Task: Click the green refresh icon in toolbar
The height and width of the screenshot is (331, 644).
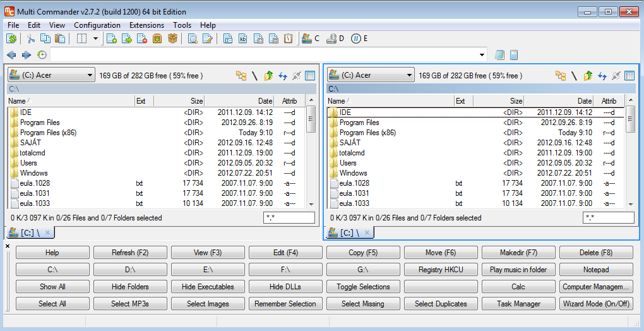Action: click(11, 39)
